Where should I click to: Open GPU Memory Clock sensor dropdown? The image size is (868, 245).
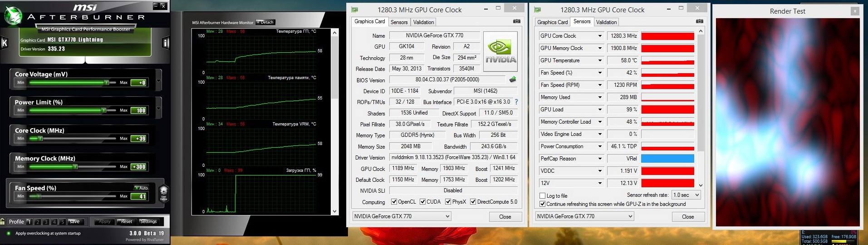[x=599, y=48]
